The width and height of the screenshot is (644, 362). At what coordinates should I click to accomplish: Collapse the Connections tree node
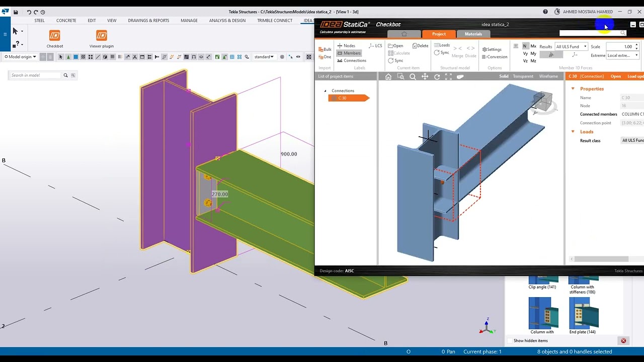click(325, 91)
